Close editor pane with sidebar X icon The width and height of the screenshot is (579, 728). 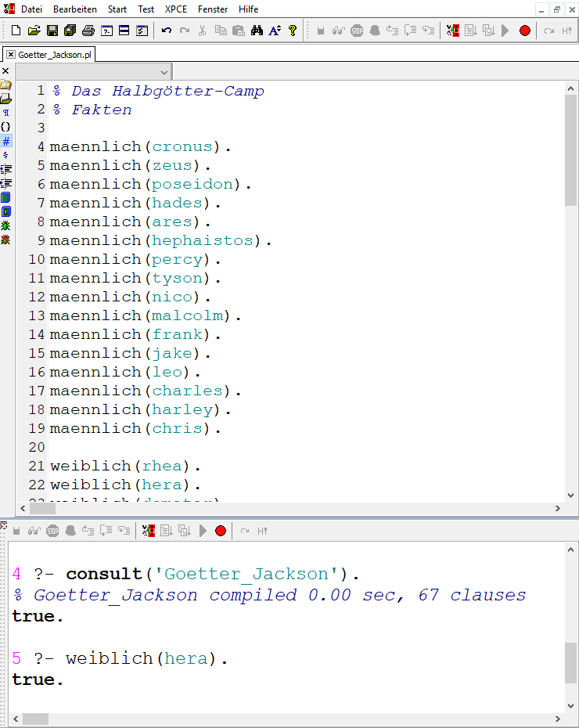[5, 71]
